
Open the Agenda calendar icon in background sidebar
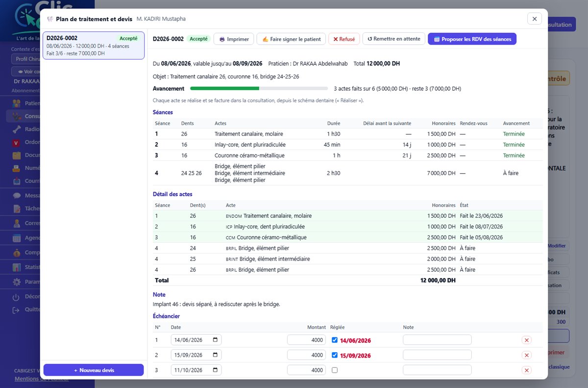click(17, 238)
